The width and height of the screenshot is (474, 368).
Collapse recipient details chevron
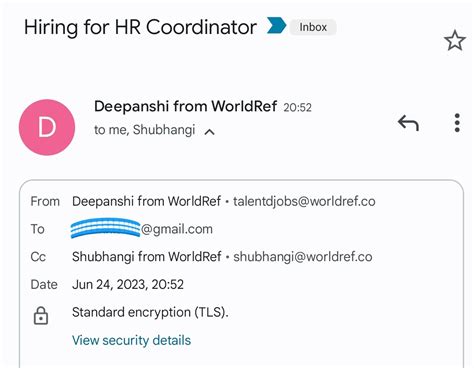[209, 132]
